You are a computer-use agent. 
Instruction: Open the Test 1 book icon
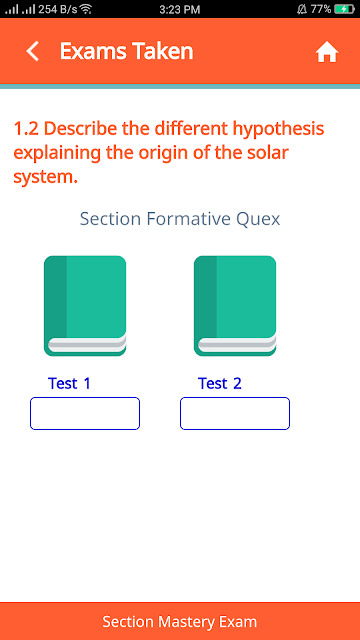click(85, 306)
